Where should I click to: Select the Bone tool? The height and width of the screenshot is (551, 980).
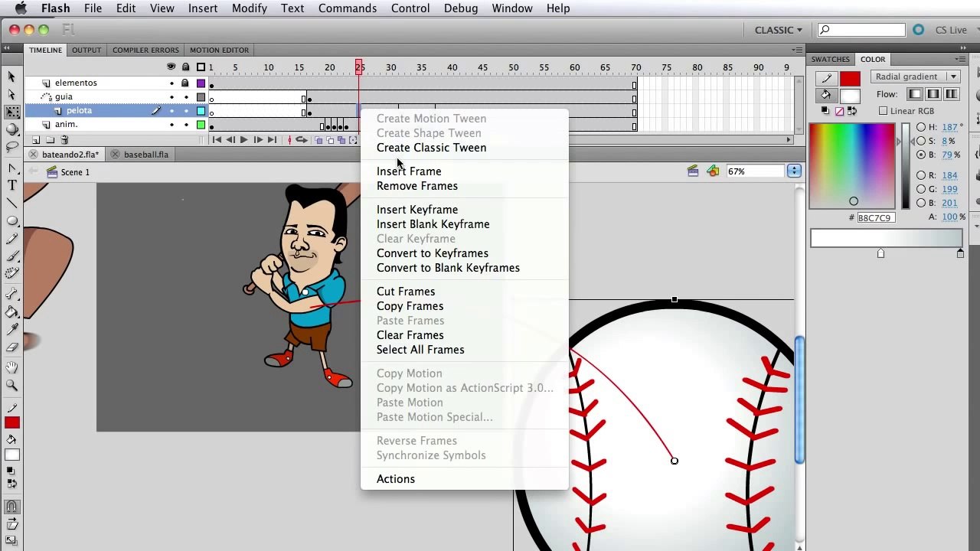click(x=11, y=295)
